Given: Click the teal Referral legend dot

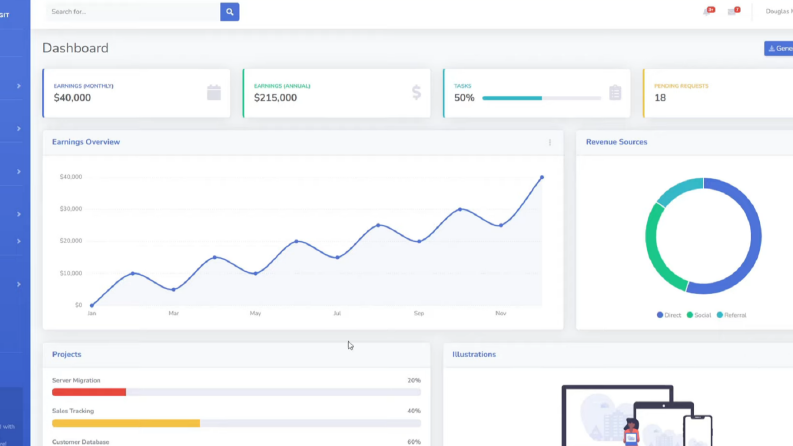Looking at the screenshot, I should [x=720, y=315].
